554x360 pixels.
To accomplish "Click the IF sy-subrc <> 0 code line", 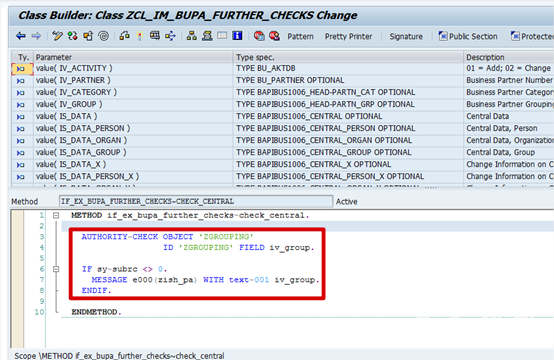I will pos(124,269).
